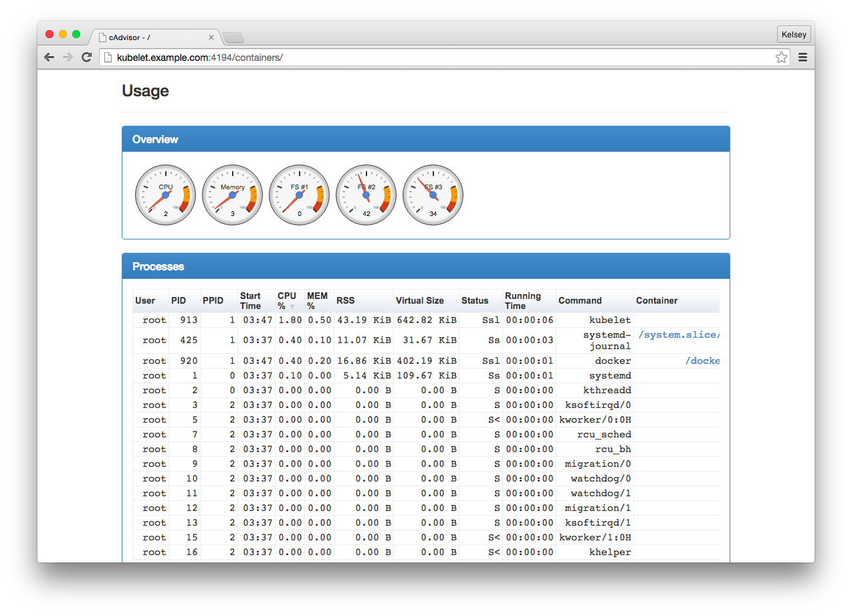Click inside the browser address bar
Screen dimensions: 852x616
pos(401,58)
